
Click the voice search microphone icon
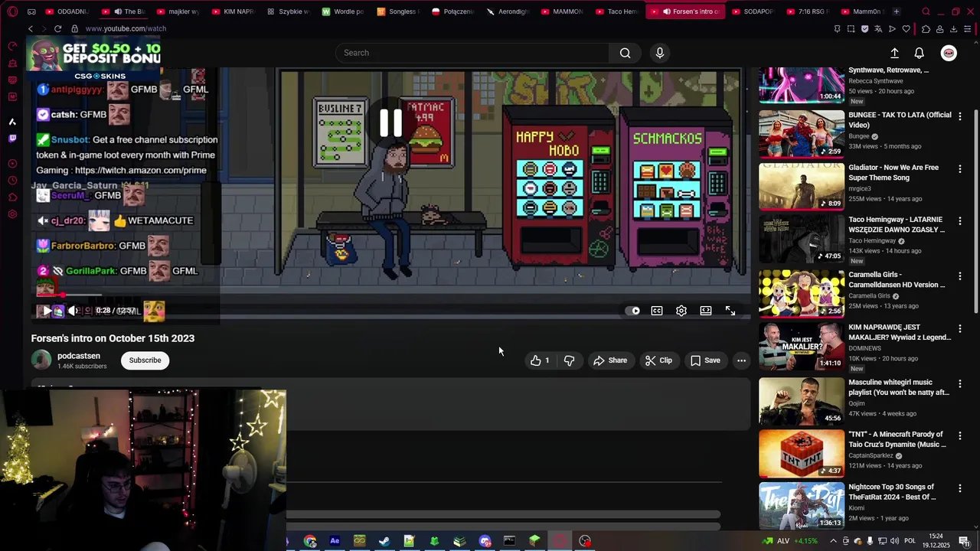click(x=660, y=53)
